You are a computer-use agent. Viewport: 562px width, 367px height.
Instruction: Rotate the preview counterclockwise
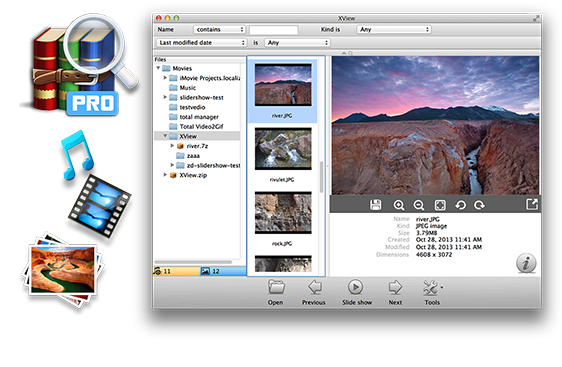coord(461,205)
